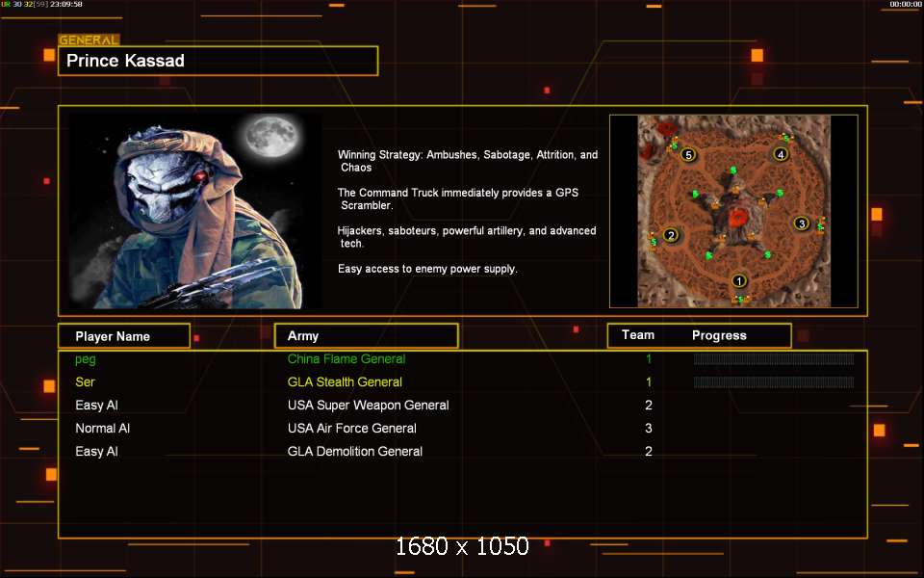This screenshot has height=578, width=924.
Task: Click the GENERAL label tag
Action: 89,40
